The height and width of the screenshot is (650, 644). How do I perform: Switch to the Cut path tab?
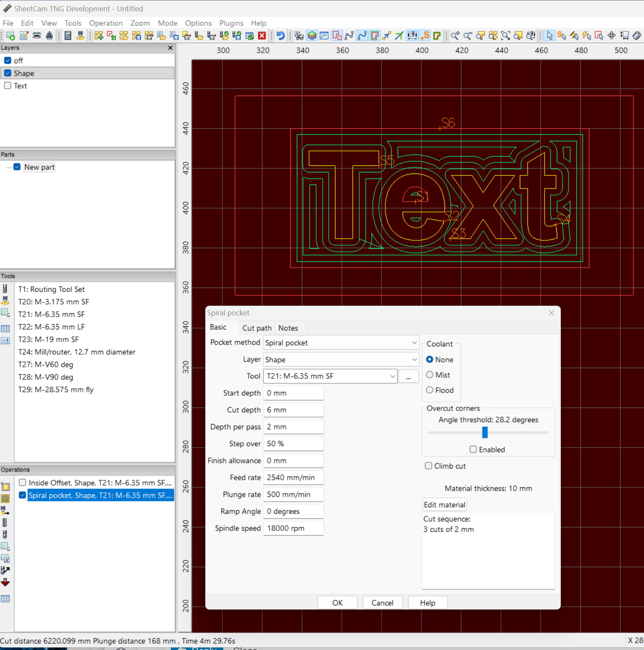click(x=257, y=328)
